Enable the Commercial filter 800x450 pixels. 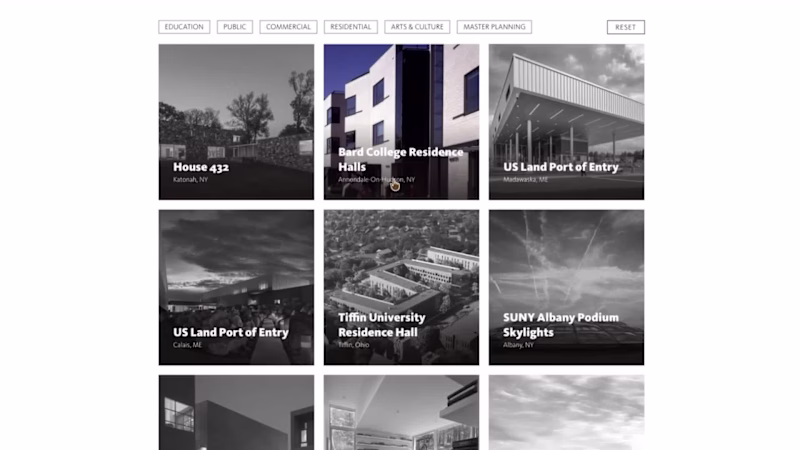(288, 27)
